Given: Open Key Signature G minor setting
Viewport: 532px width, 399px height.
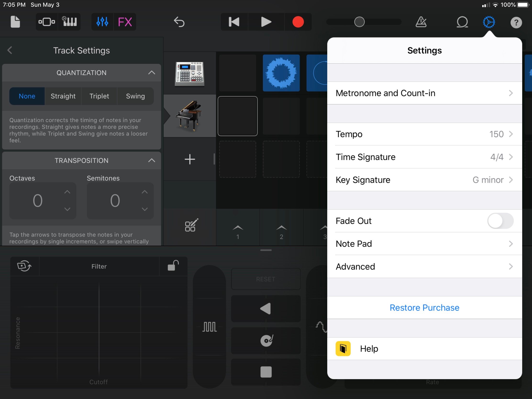Looking at the screenshot, I should pos(424,180).
